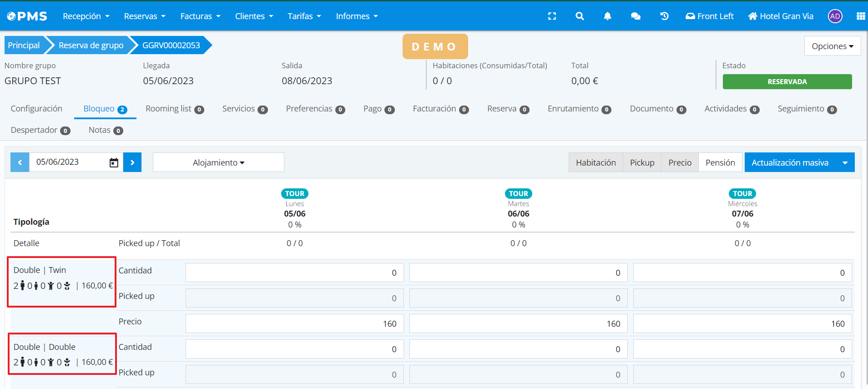Click the history clock icon
The height and width of the screenshot is (389, 868).
coord(664,16)
